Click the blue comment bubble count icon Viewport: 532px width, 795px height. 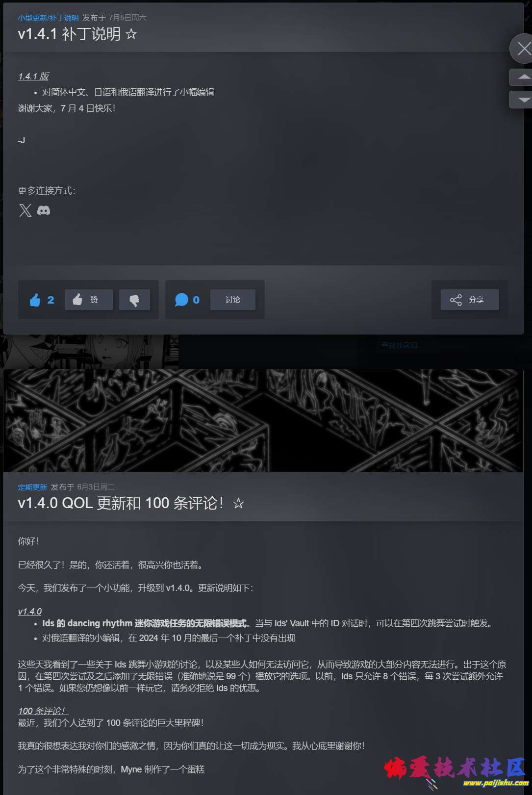[181, 300]
